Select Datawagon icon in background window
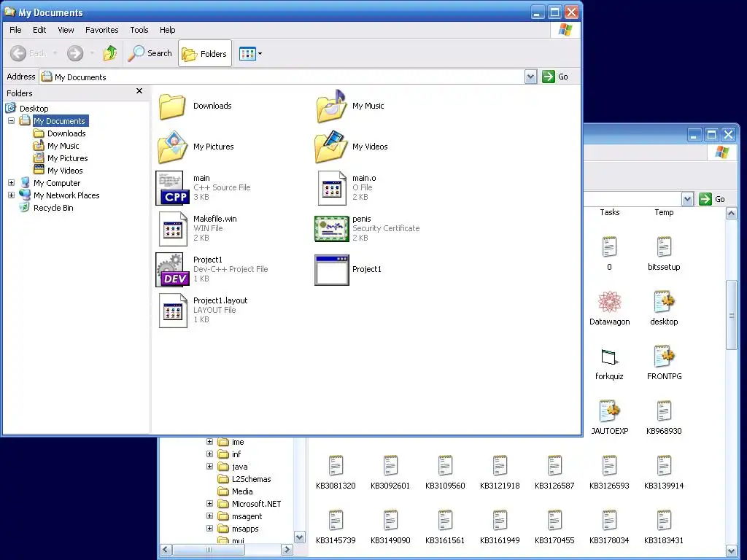 coord(609,302)
